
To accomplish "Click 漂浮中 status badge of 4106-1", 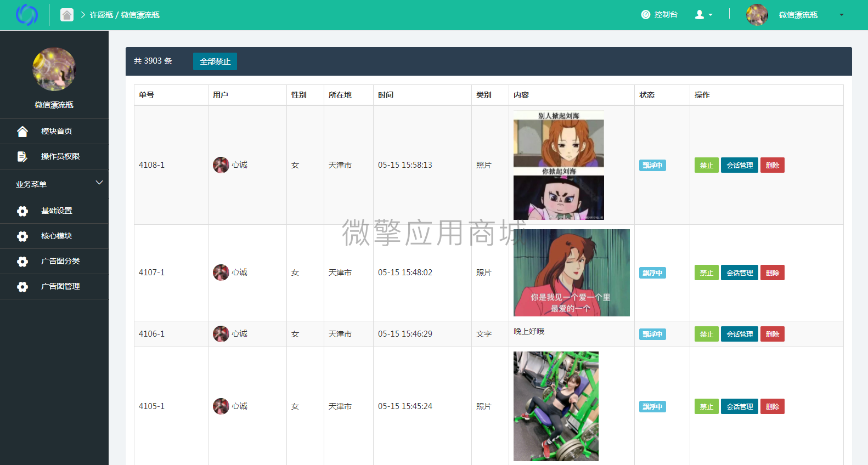I will (x=652, y=334).
